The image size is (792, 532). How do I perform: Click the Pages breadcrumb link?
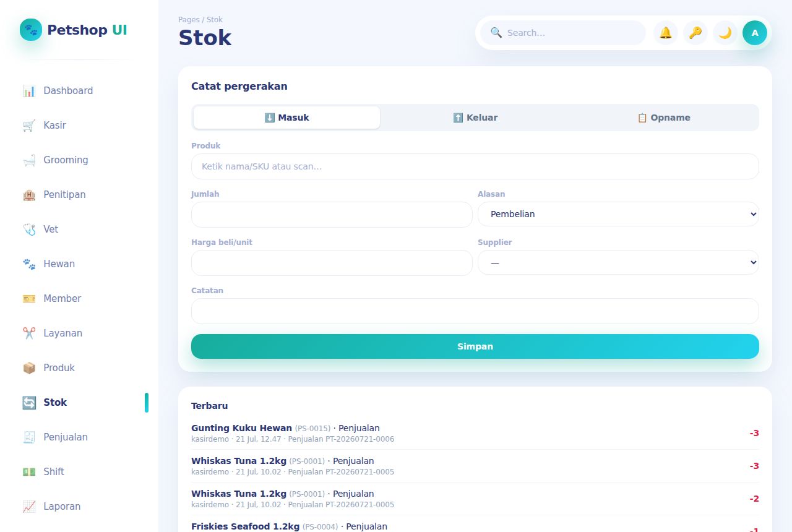point(189,20)
